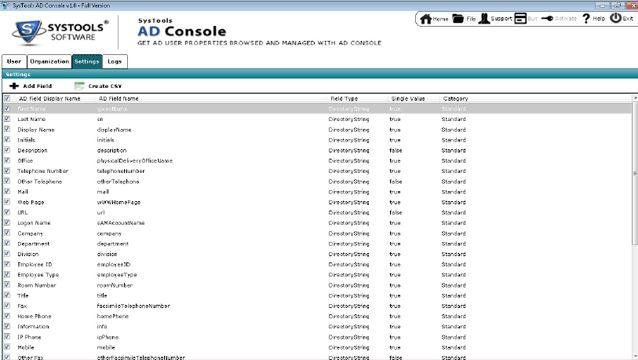Click the Exit power icon

pos(616,18)
